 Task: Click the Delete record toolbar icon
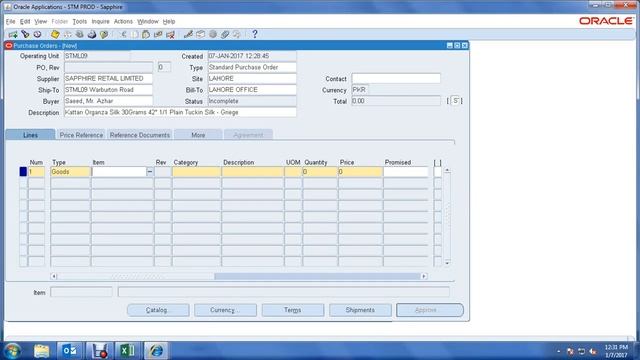(170, 34)
